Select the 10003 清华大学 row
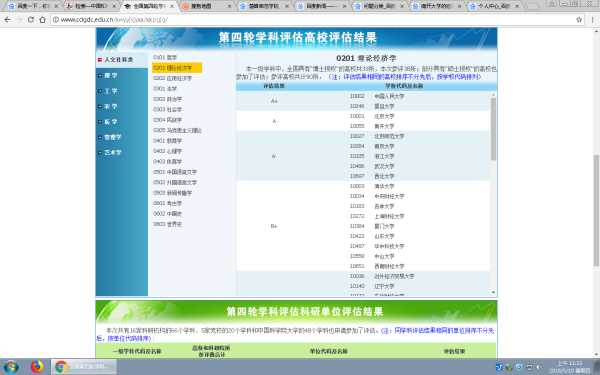 372,186
